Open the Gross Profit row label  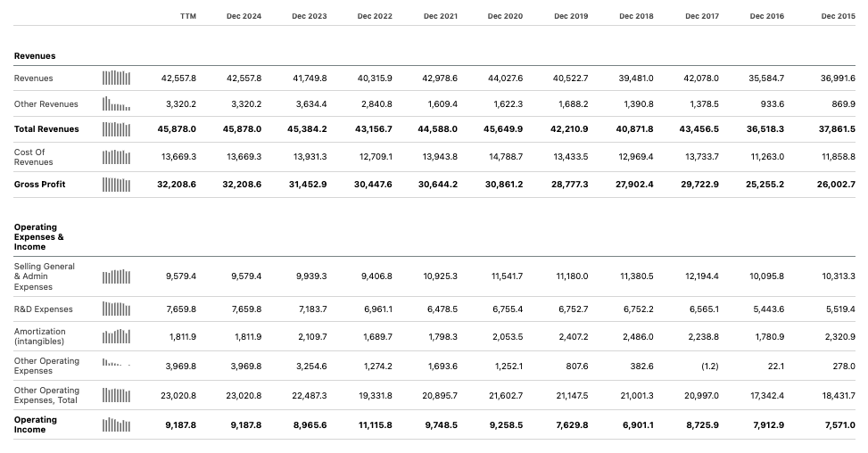point(39,185)
